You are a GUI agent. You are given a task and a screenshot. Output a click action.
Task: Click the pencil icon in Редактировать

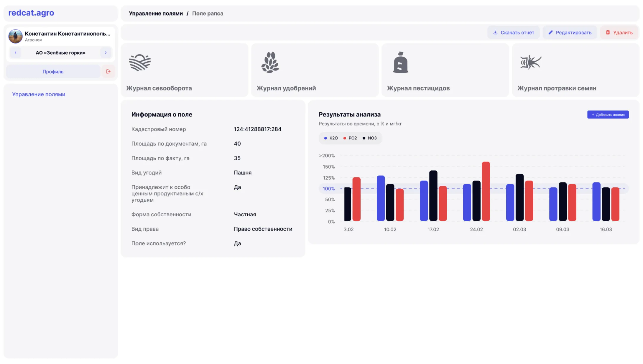550,33
